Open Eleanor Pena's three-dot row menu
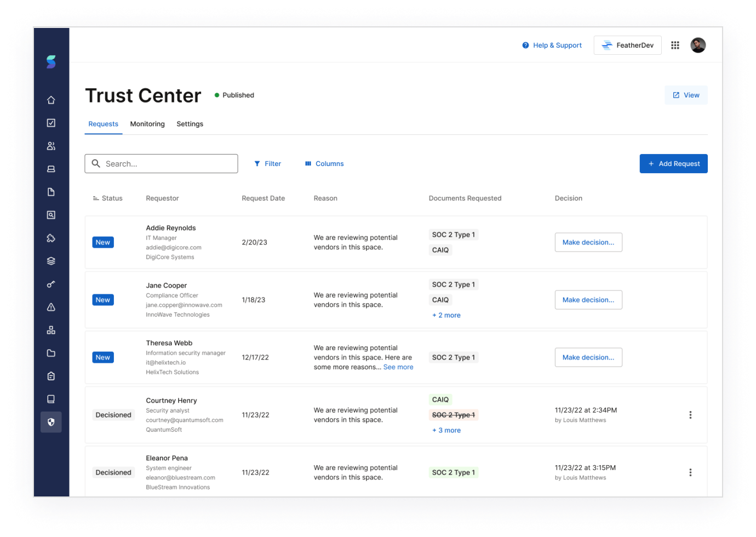This screenshot has height=537, width=756. click(x=690, y=472)
